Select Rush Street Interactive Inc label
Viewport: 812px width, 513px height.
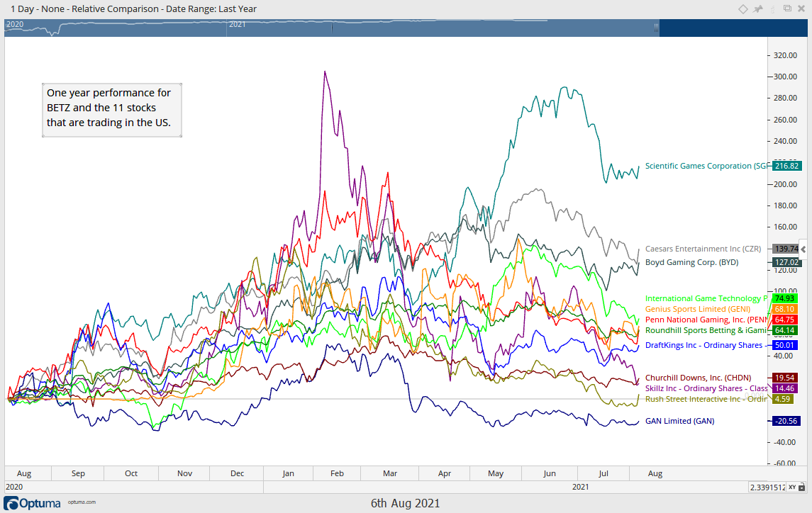point(706,399)
